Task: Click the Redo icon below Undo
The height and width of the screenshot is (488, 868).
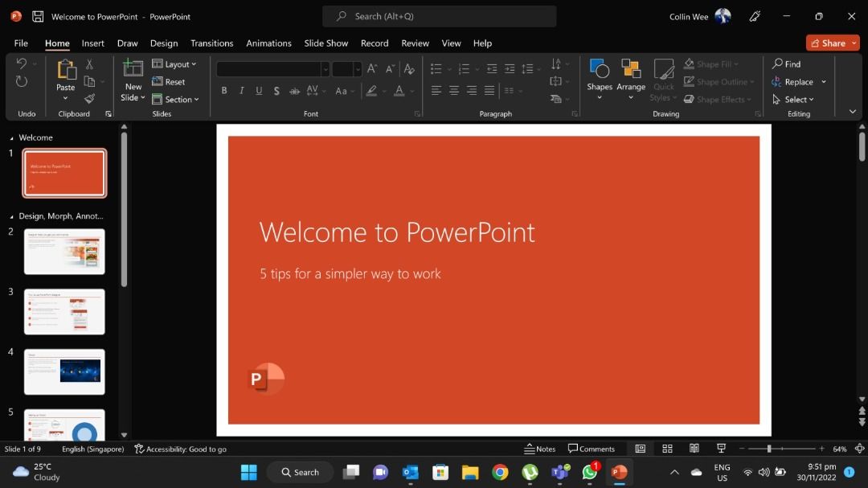Action: (x=21, y=81)
